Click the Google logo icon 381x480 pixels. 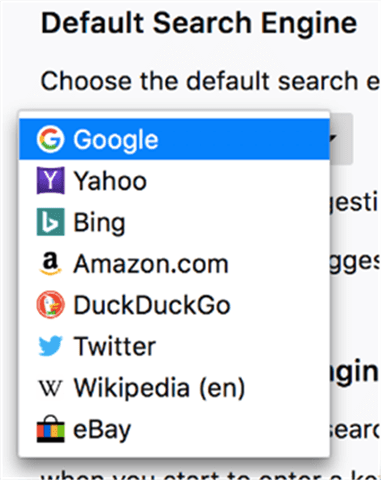point(50,139)
